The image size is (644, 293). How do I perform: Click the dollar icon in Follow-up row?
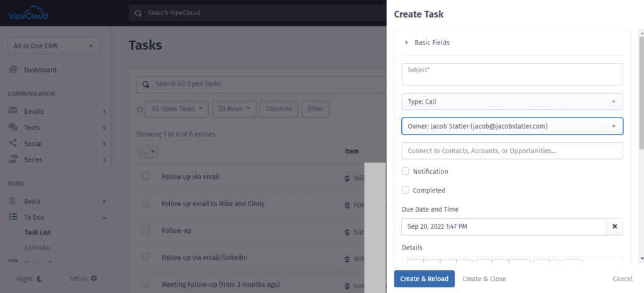click(x=347, y=232)
